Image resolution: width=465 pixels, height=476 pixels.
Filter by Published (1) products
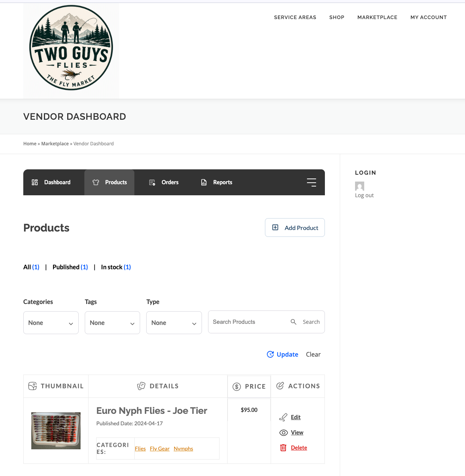tap(70, 267)
